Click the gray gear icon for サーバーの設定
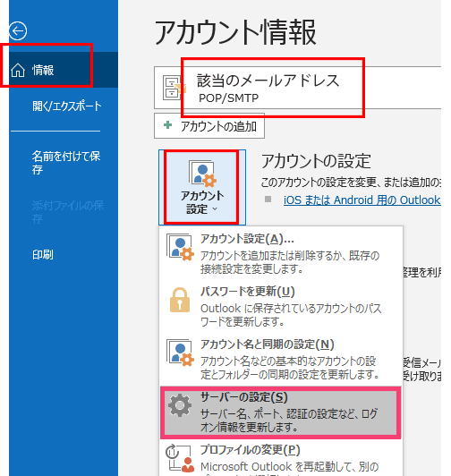The image size is (451, 476). click(x=180, y=405)
